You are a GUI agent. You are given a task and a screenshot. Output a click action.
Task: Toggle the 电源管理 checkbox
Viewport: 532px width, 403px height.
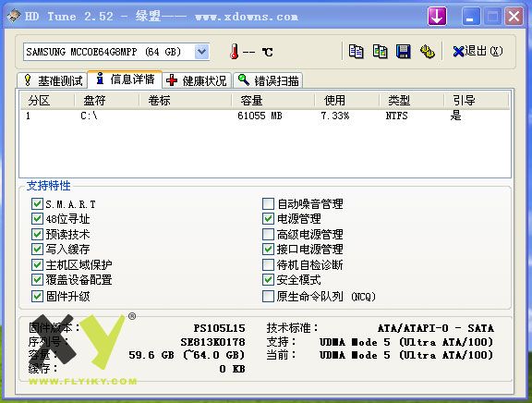click(268, 219)
